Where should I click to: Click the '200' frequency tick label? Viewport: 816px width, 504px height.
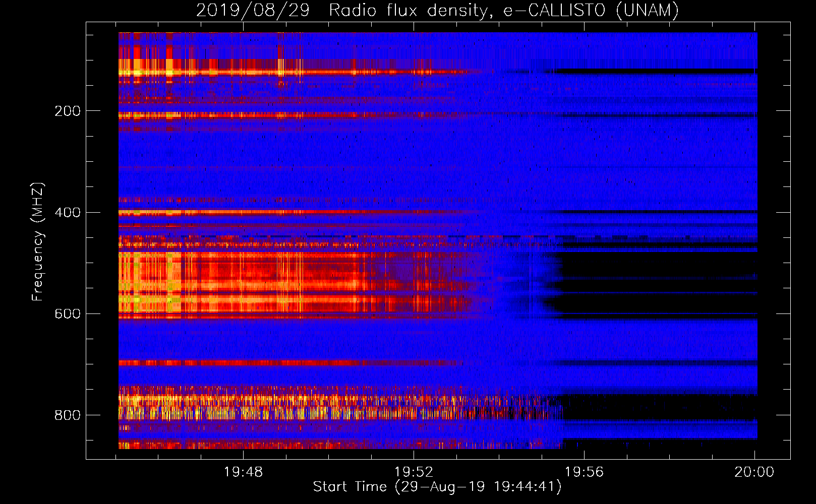point(68,111)
